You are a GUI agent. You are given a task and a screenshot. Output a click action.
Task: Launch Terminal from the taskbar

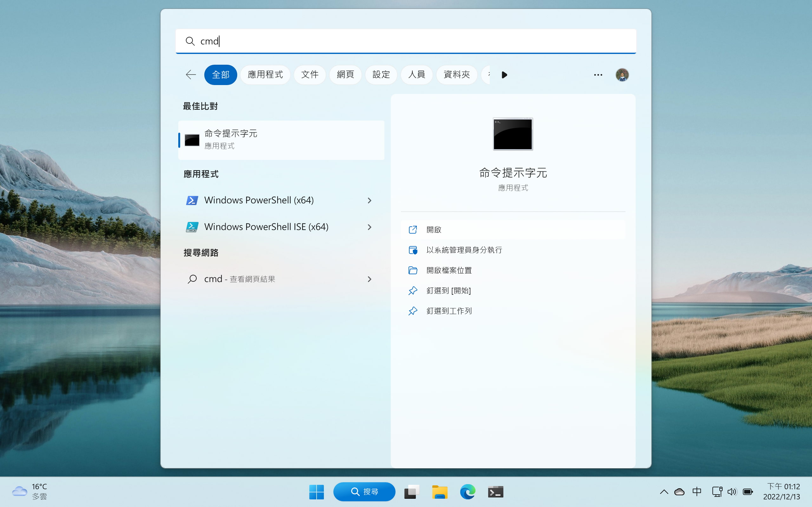(x=495, y=491)
